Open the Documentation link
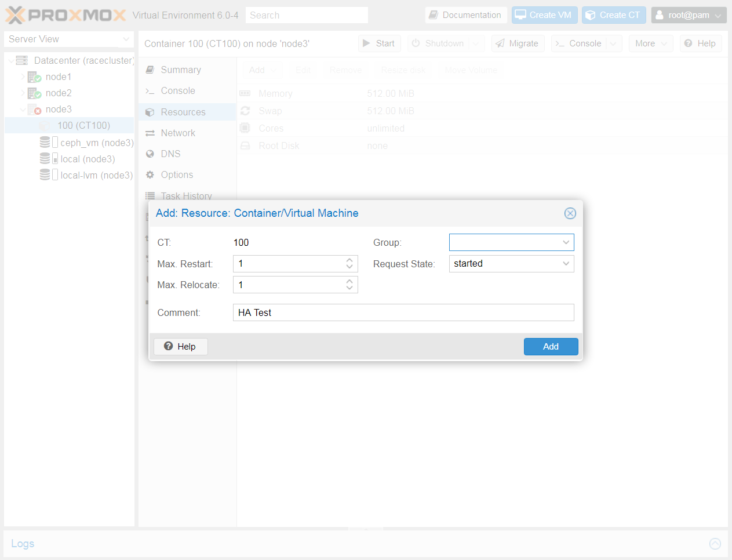 465,15
